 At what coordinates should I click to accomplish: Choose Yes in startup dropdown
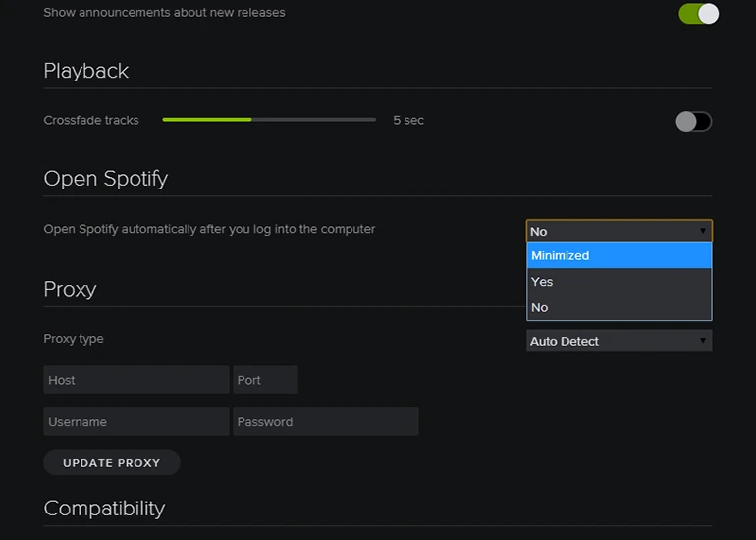pos(620,282)
